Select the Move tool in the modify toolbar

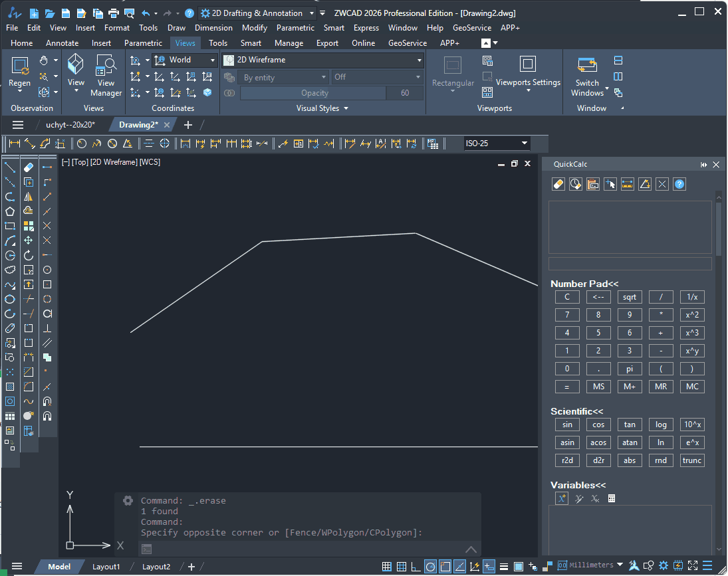[29, 240]
